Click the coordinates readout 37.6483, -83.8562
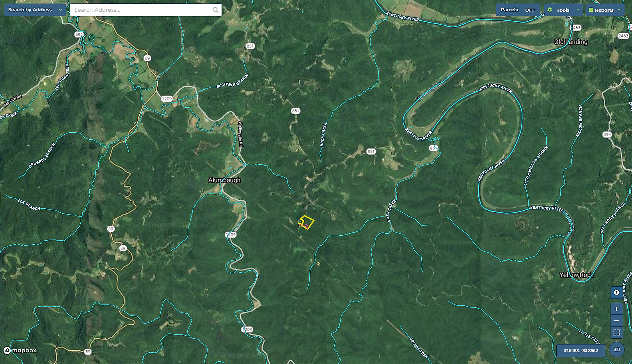The image size is (632, 364). pos(581,350)
